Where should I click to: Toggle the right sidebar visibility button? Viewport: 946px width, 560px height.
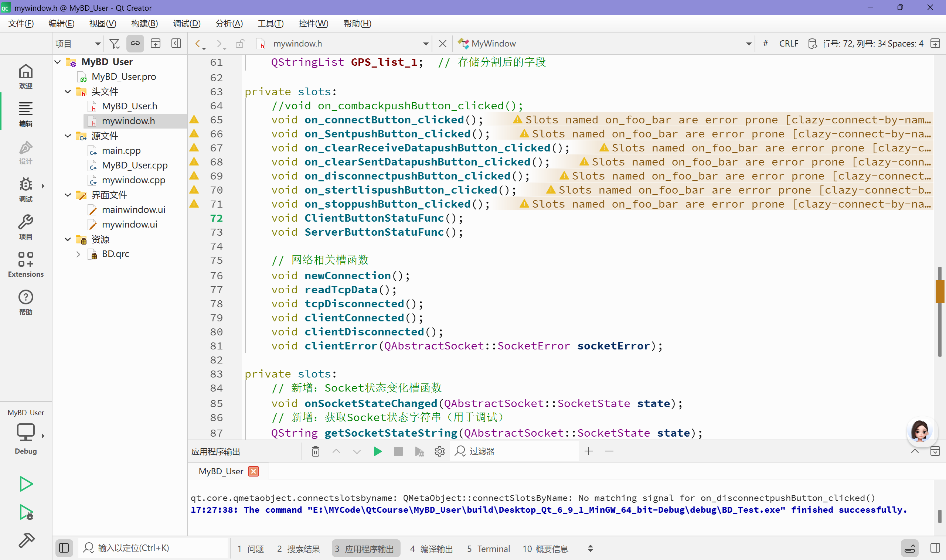[935, 548]
